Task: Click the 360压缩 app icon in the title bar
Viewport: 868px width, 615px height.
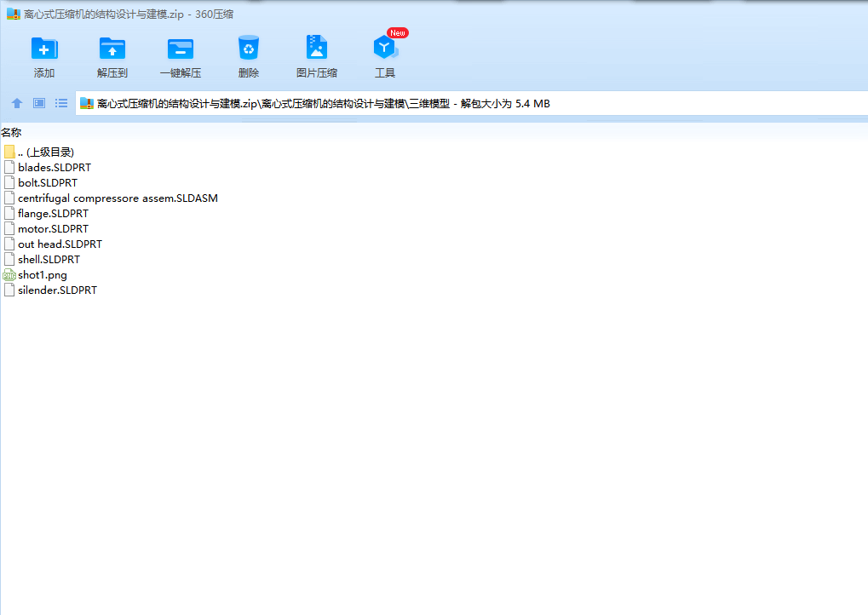Action: pyautogui.click(x=14, y=14)
